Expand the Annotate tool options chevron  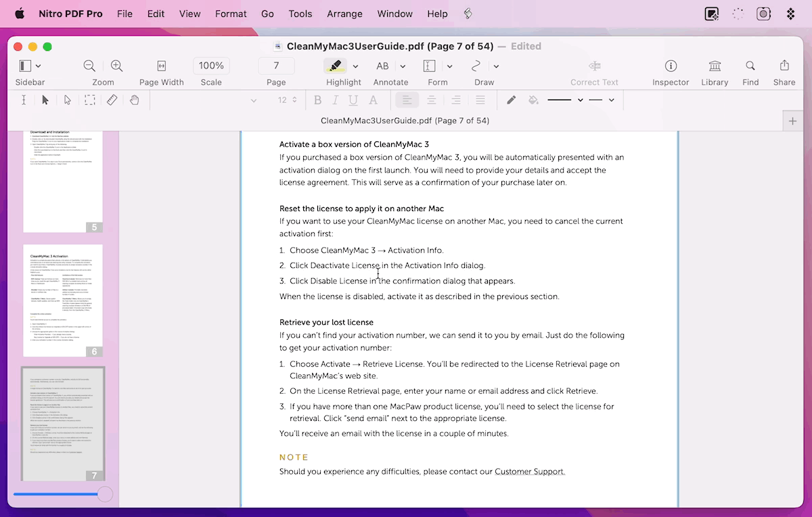pyautogui.click(x=403, y=66)
